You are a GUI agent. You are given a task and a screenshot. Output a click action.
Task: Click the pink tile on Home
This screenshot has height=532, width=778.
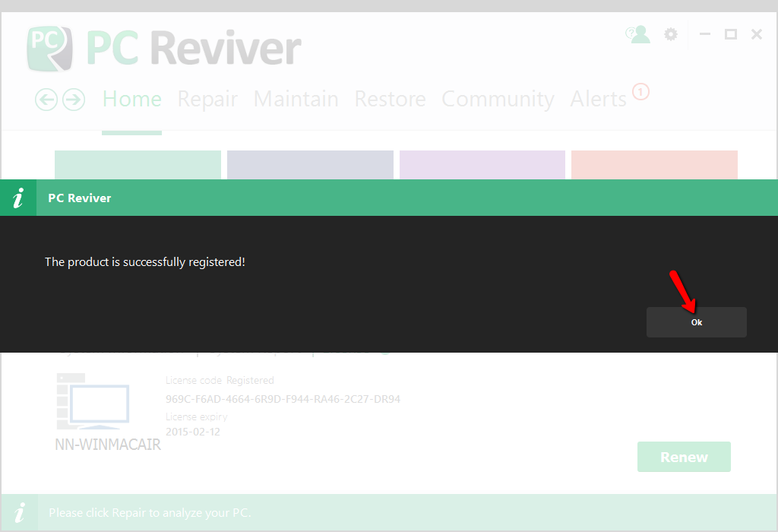654,165
